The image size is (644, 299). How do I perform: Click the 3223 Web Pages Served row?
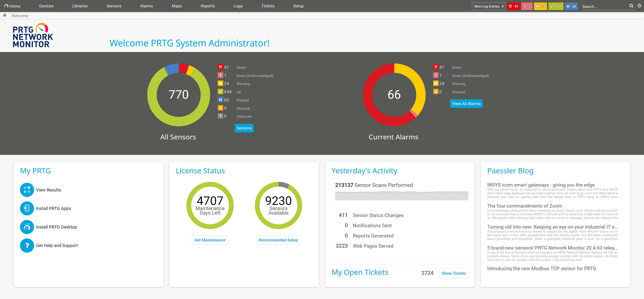pos(364,246)
